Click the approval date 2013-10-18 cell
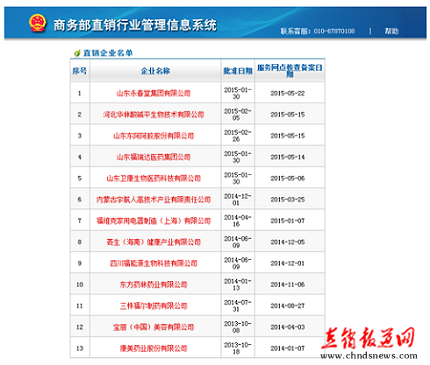 click(237, 348)
